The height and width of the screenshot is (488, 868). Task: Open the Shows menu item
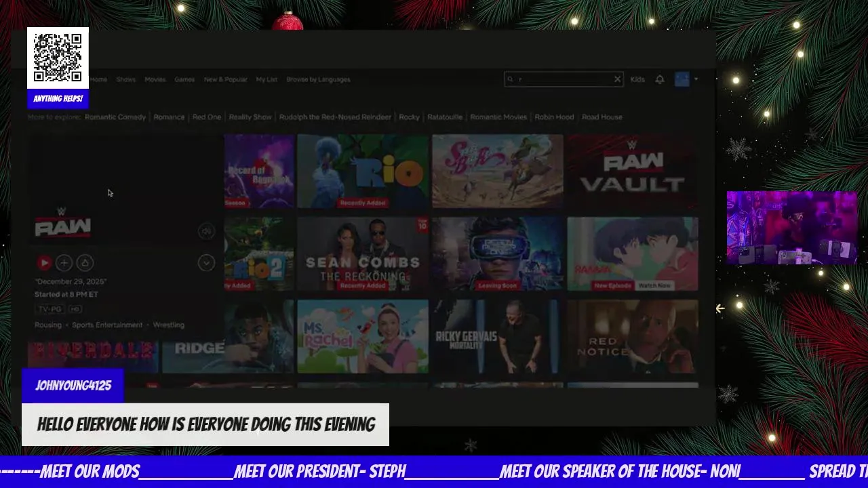(x=125, y=79)
